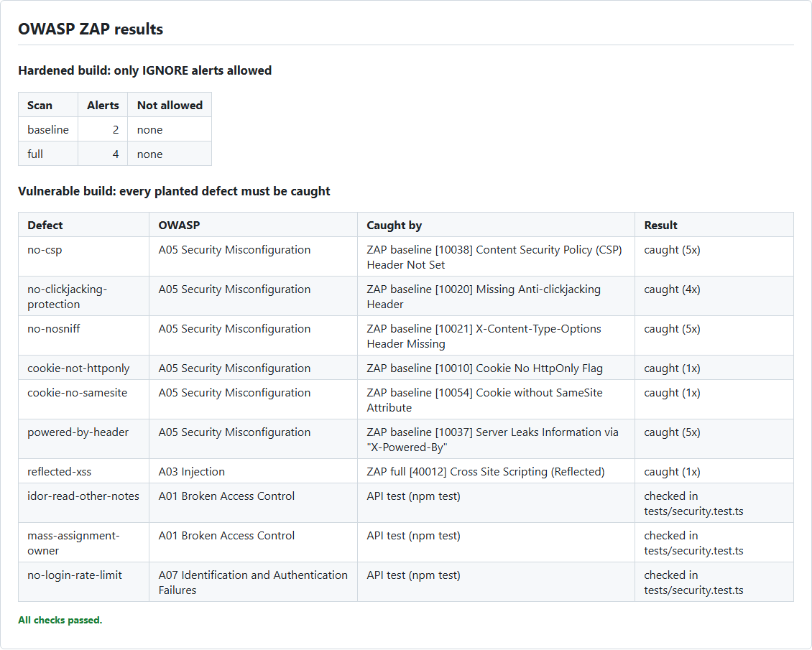Click 'API test (npm test)' in mass-assignment row
Viewport: 812px width, 650px height.
click(496, 542)
